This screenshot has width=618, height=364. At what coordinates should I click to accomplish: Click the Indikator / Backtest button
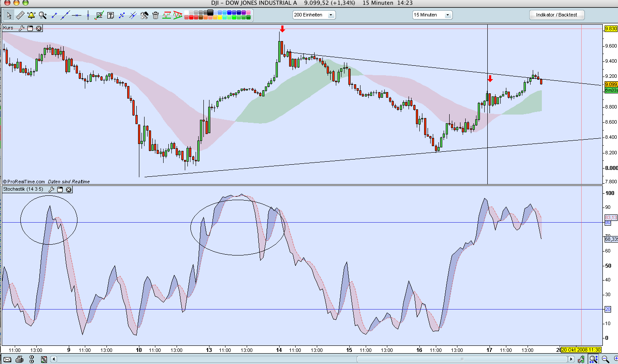click(x=557, y=15)
